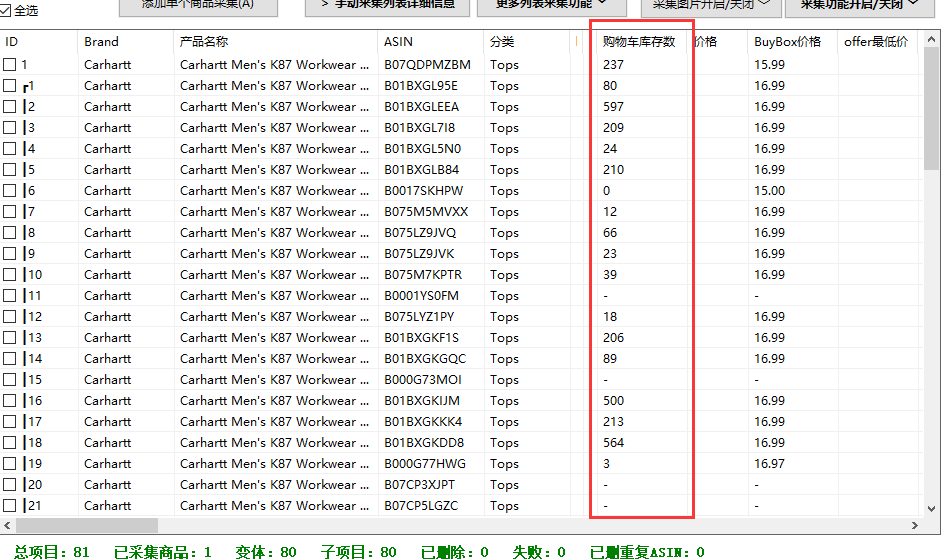
Task: Click the horizontal scrollbar thumb
Action: click(x=87, y=526)
